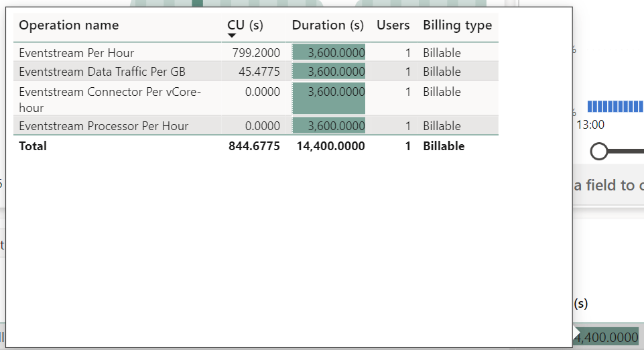The width and height of the screenshot is (644, 350).
Task: Click duration bar for Eventstream Connector row
Action: (x=328, y=99)
